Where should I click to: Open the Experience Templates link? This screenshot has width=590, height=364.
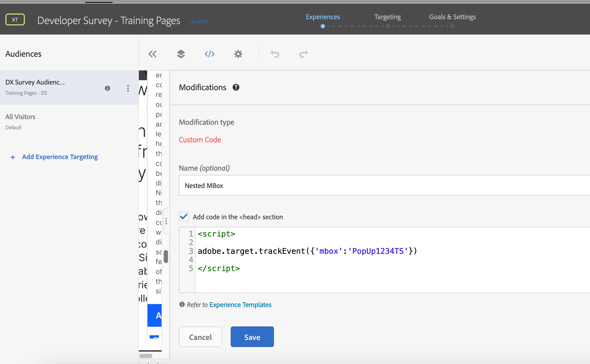click(x=240, y=305)
